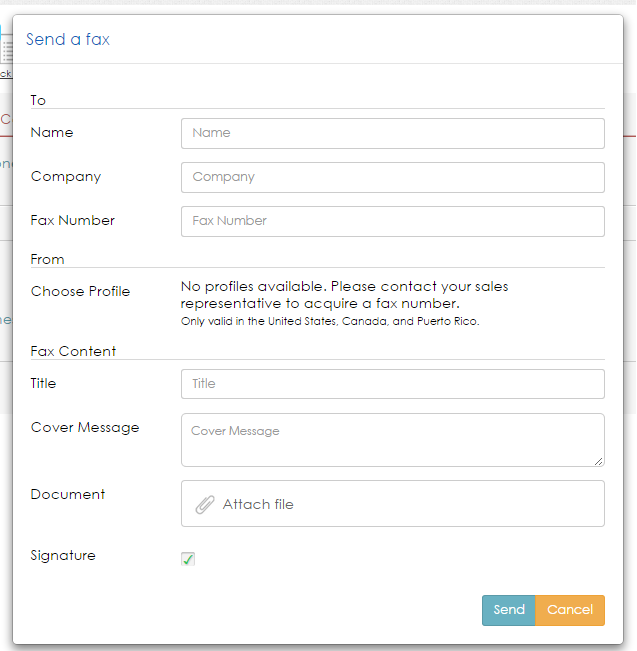The width and height of the screenshot is (637, 651).
Task: Click into the Company text field
Action: pyautogui.click(x=392, y=177)
